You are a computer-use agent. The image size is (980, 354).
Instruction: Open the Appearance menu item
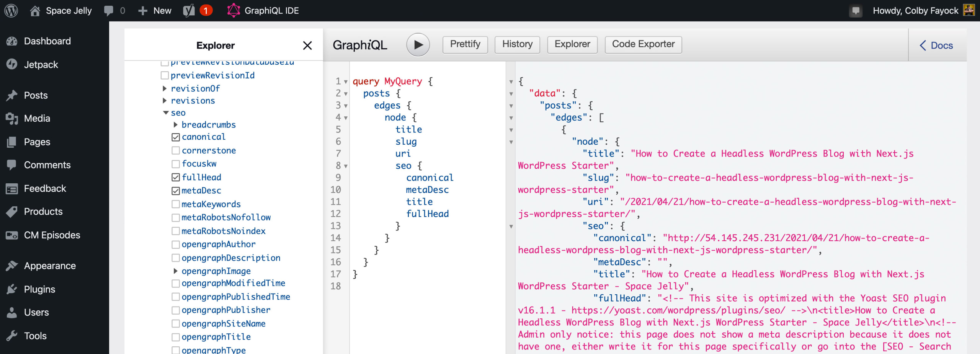[50, 266]
